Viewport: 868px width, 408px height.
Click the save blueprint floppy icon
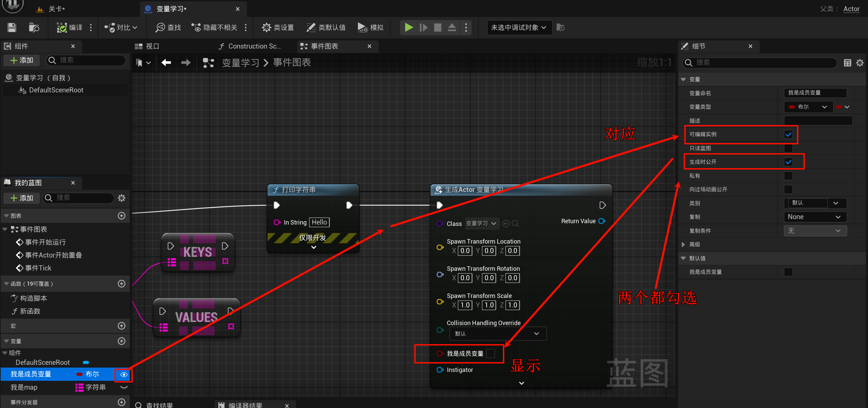pyautogui.click(x=12, y=28)
